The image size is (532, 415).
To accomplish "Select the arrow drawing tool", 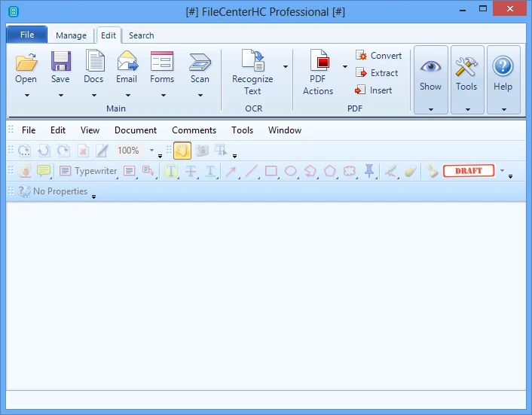I will tap(231, 171).
